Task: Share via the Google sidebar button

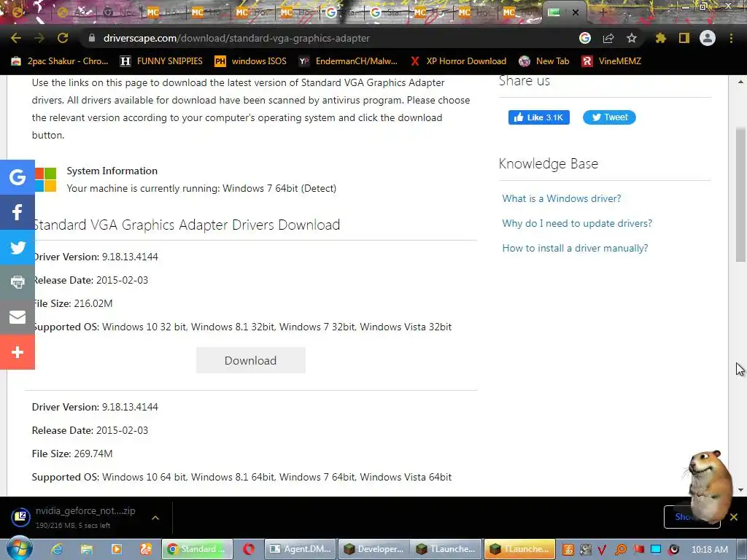Action: tap(18, 177)
